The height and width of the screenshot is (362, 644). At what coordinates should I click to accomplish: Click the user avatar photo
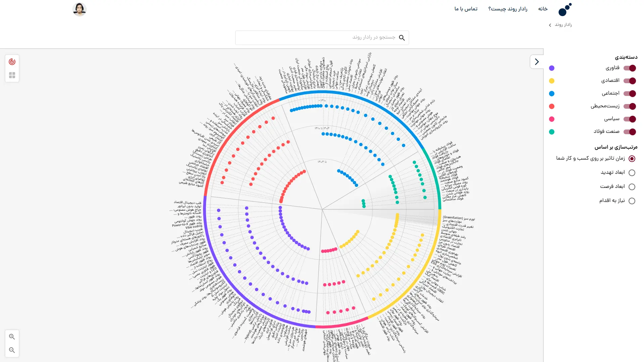tap(80, 9)
